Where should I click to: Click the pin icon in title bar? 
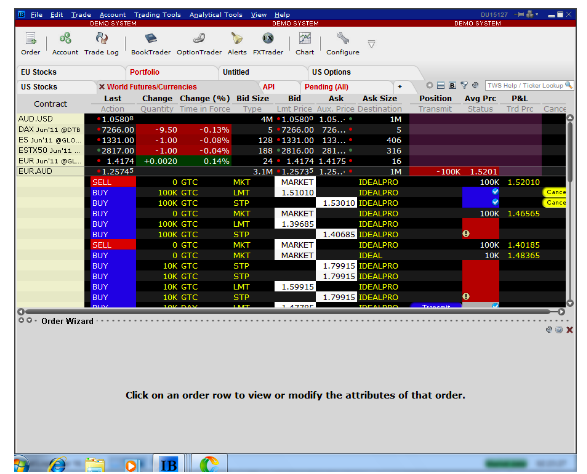coord(519,14)
